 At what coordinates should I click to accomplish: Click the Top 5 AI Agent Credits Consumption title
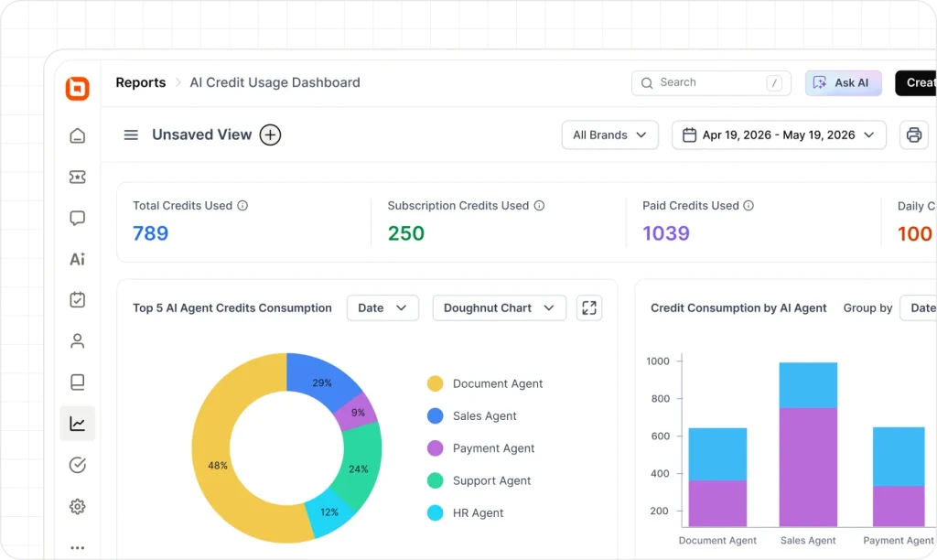232,307
